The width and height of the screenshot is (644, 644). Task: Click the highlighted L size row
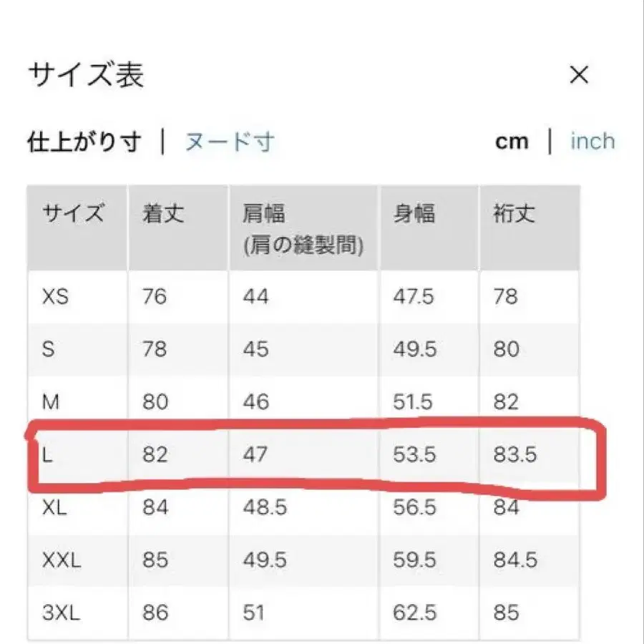coord(308,456)
